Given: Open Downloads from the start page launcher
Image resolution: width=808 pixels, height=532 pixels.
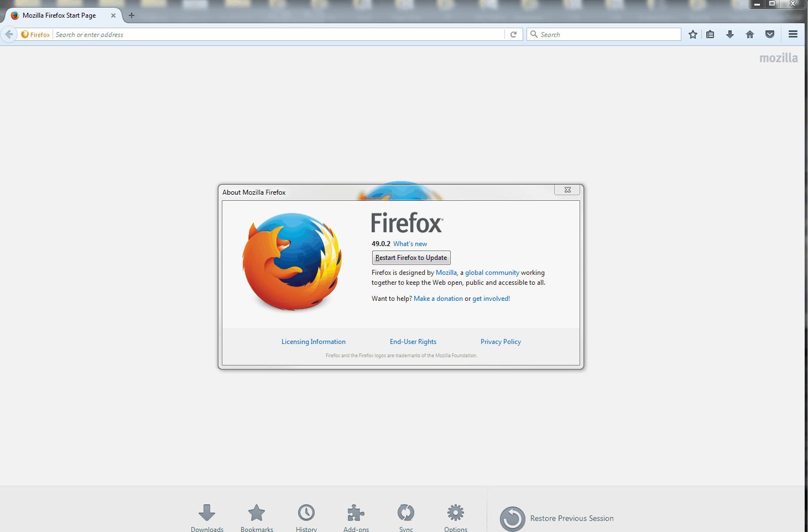Looking at the screenshot, I should point(207,518).
